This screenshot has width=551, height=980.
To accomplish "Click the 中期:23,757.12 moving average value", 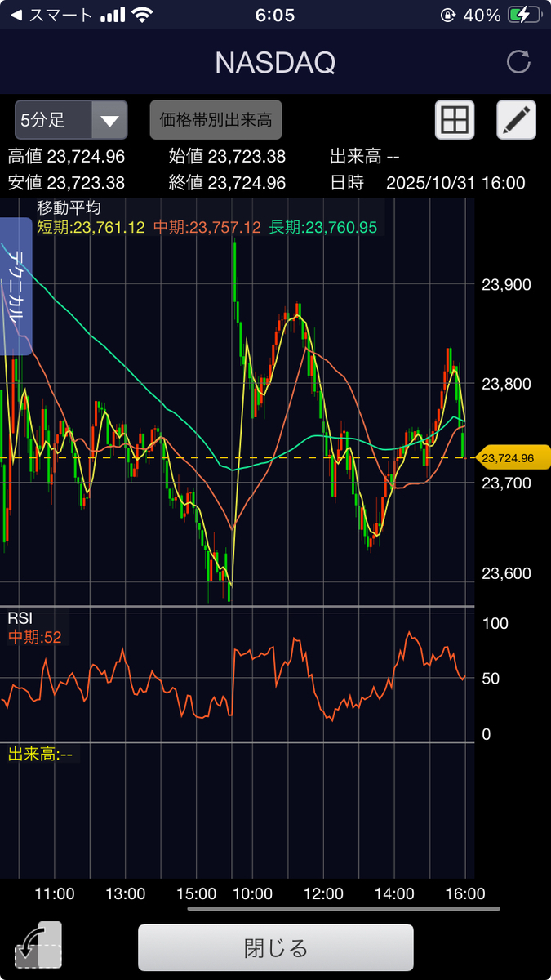I will tap(207, 228).
